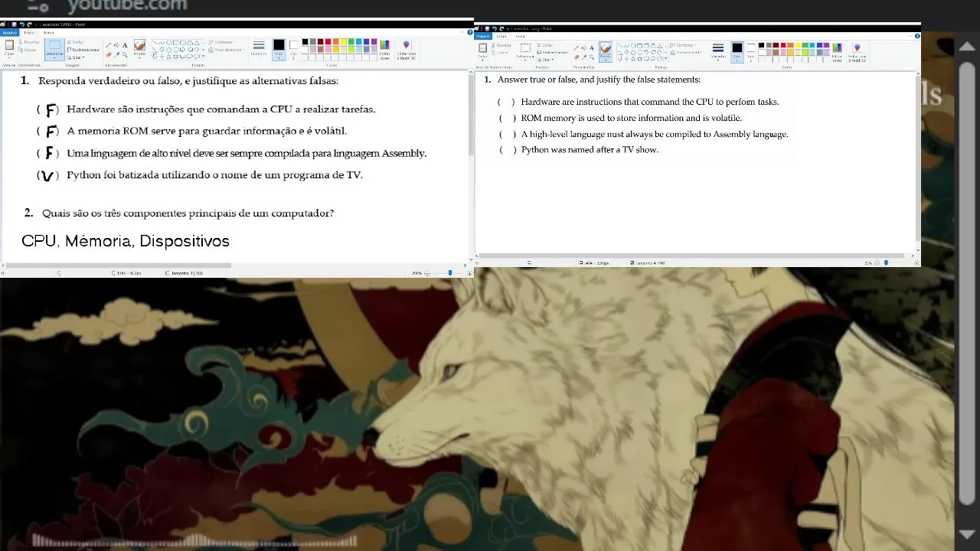Screen dimensions: 980x551
Task: Switch to Início tab in right Paint window
Action: click(x=501, y=36)
